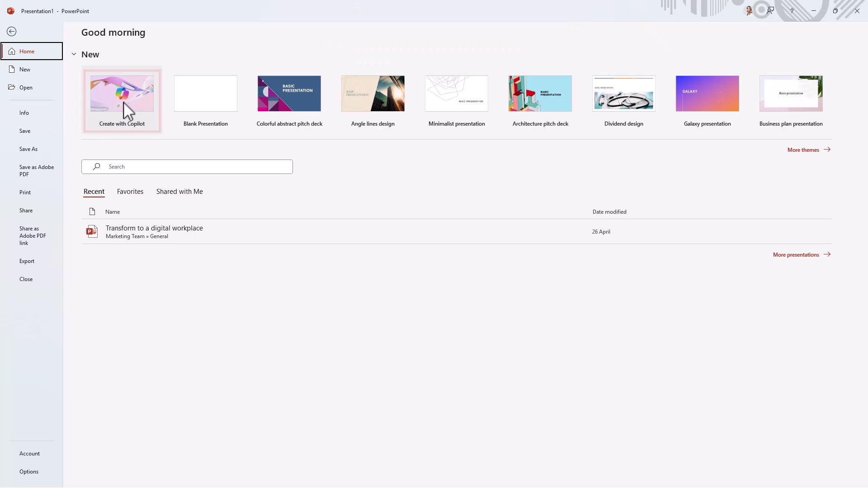Click the New document icon in sidebar
The width and height of the screenshot is (868, 488).
click(x=12, y=69)
